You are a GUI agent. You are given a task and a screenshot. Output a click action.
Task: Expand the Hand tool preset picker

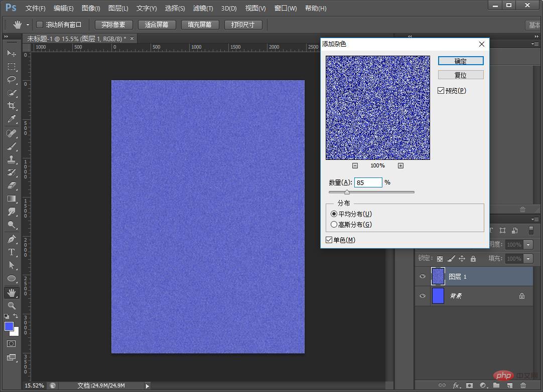[x=28, y=25]
